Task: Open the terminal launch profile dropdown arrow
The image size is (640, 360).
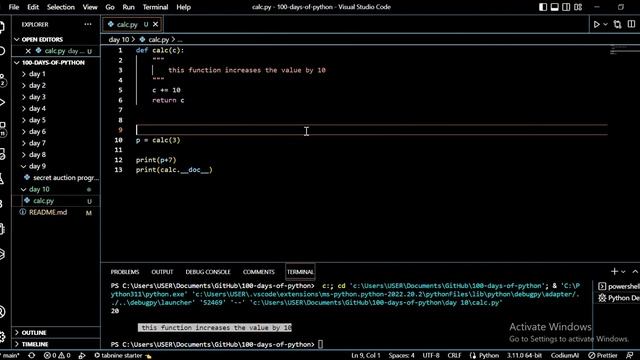Action: tap(623, 272)
